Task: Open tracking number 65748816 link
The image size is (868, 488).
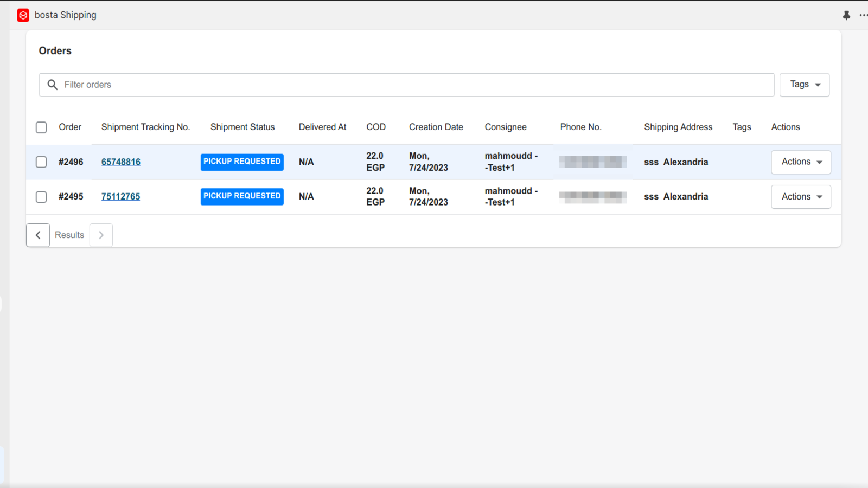Action: tap(121, 162)
